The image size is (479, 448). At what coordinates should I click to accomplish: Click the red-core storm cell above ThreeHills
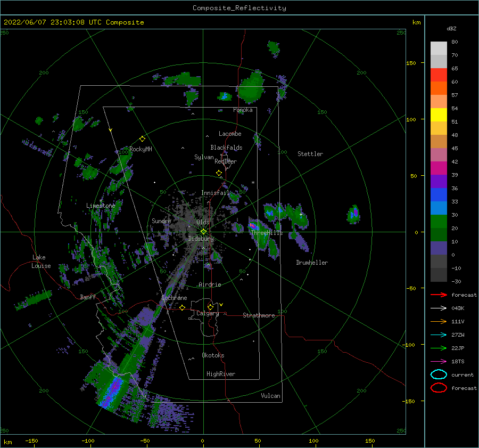click(x=252, y=226)
